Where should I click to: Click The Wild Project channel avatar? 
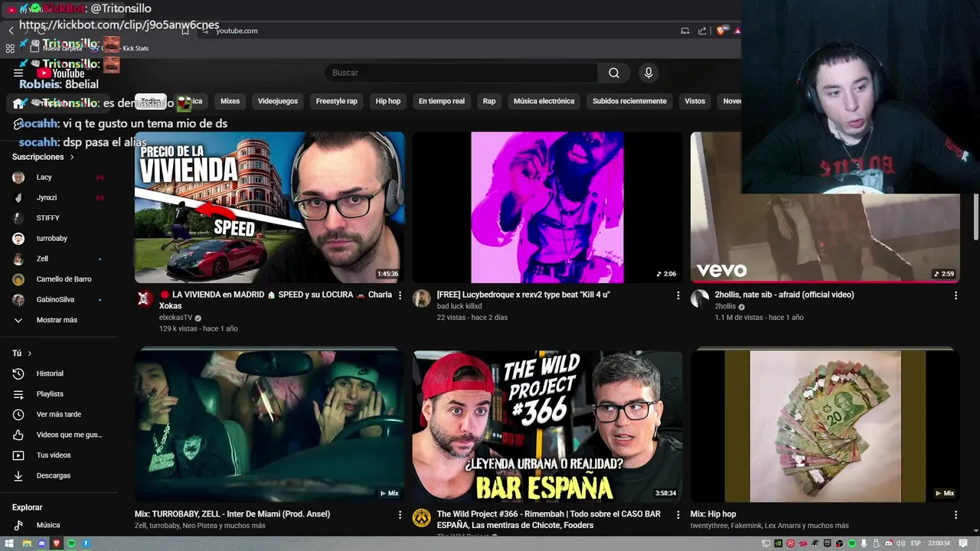coord(422,518)
